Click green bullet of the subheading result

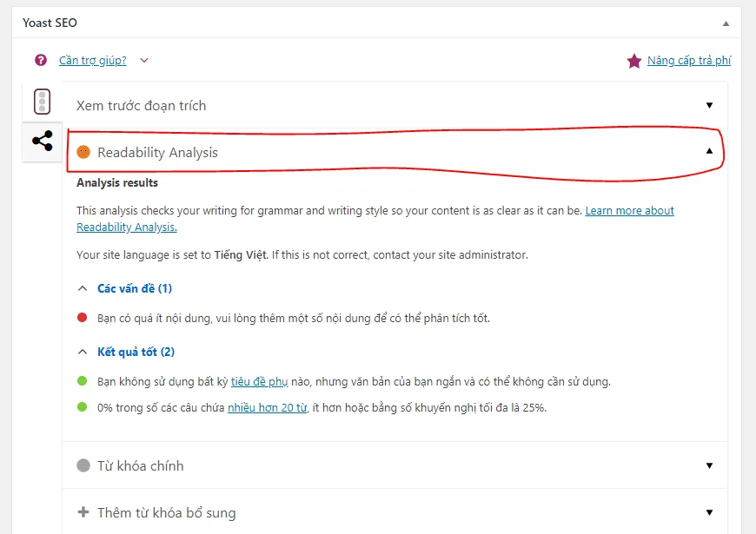pyautogui.click(x=82, y=381)
